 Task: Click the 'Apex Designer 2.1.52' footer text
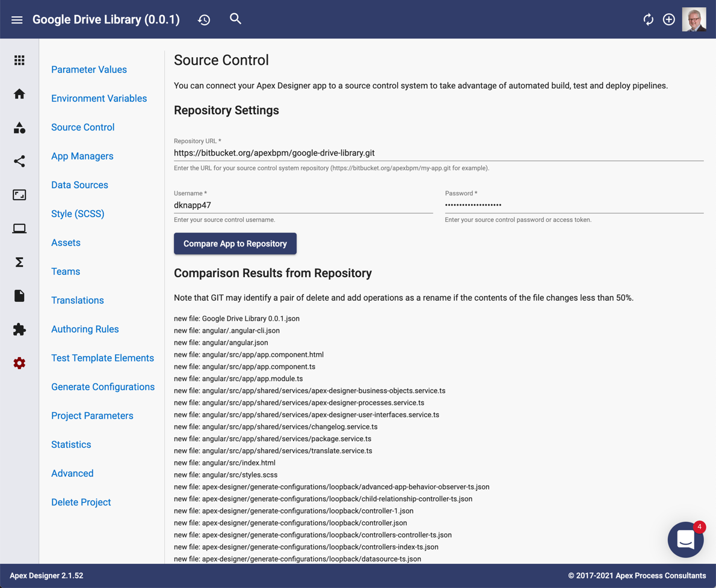point(46,576)
